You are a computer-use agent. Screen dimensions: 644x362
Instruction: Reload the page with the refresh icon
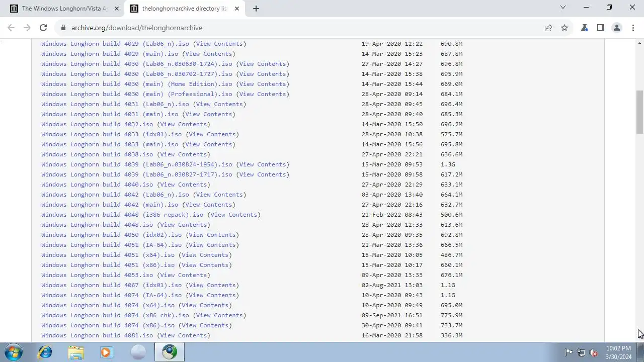click(x=43, y=28)
